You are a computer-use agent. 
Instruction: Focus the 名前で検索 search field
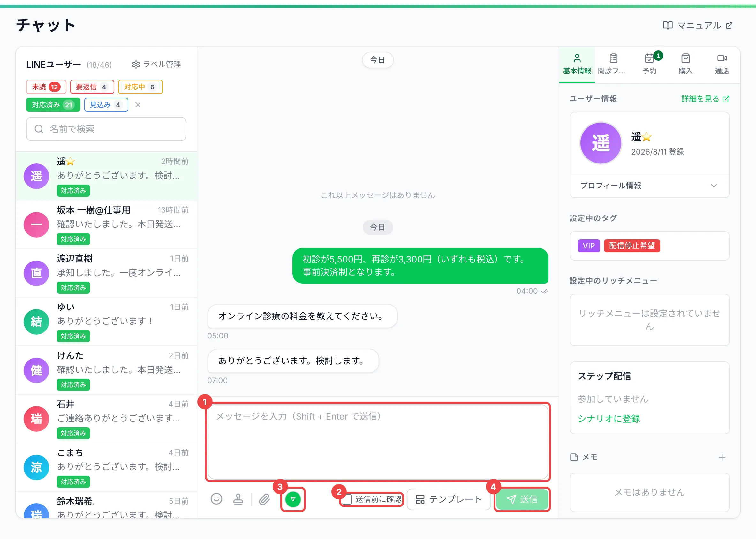[x=106, y=129]
